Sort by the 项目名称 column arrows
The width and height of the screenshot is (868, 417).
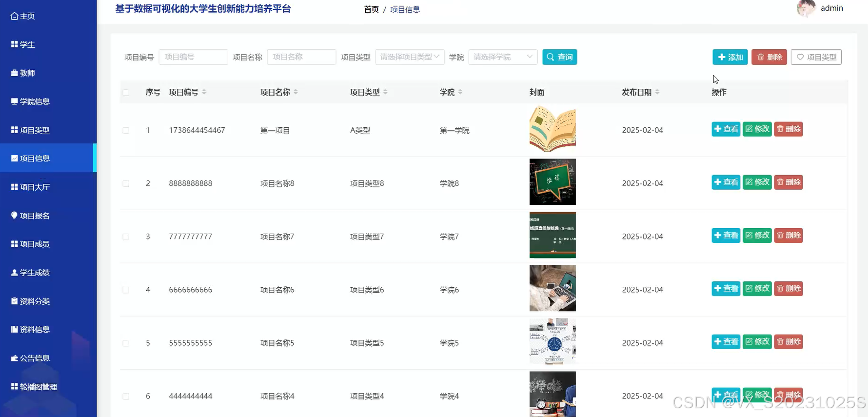(x=296, y=92)
